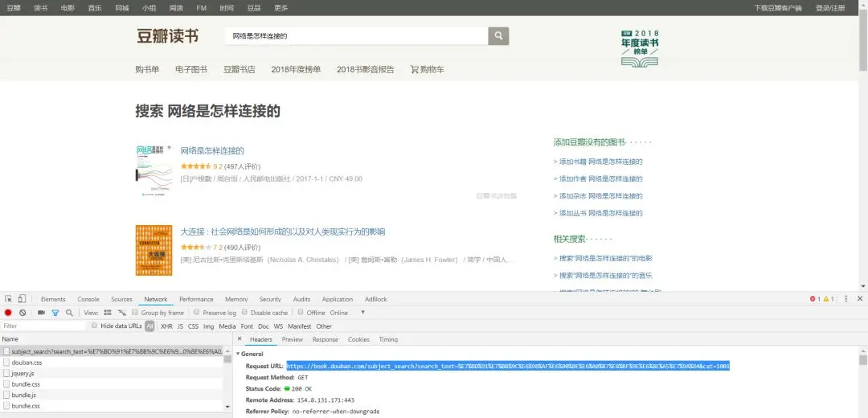Select the All filter type
868x418 pixels.
(149, 326)
